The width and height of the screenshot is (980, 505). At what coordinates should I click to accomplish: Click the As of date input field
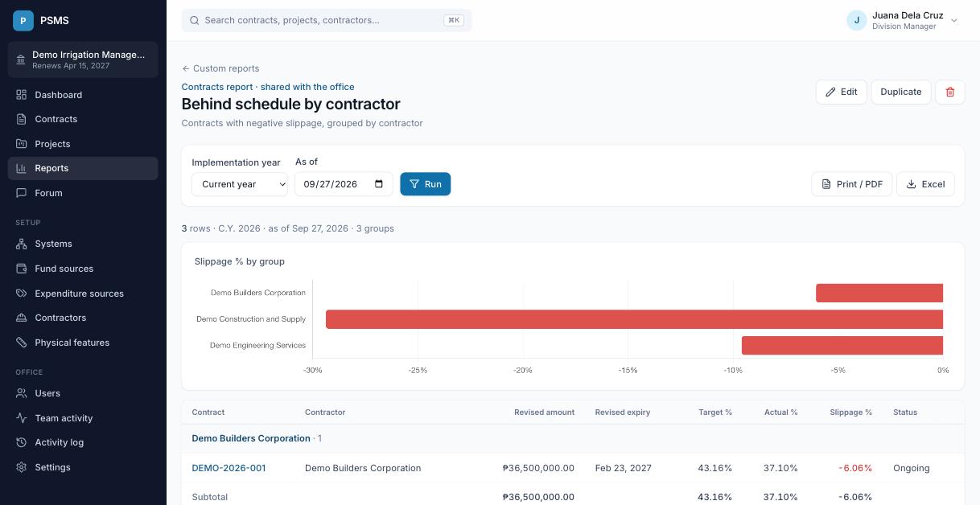tap(344, 184)
